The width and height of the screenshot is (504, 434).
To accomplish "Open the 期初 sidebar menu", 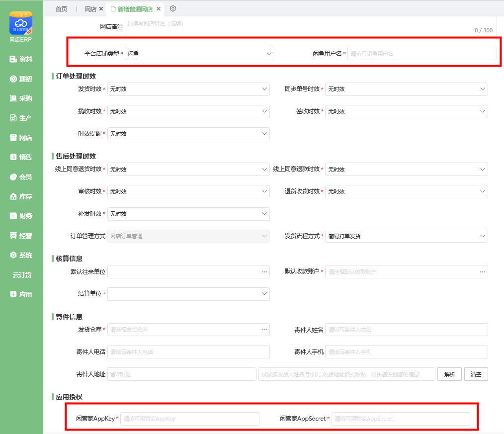I will (x=21, y=79).
